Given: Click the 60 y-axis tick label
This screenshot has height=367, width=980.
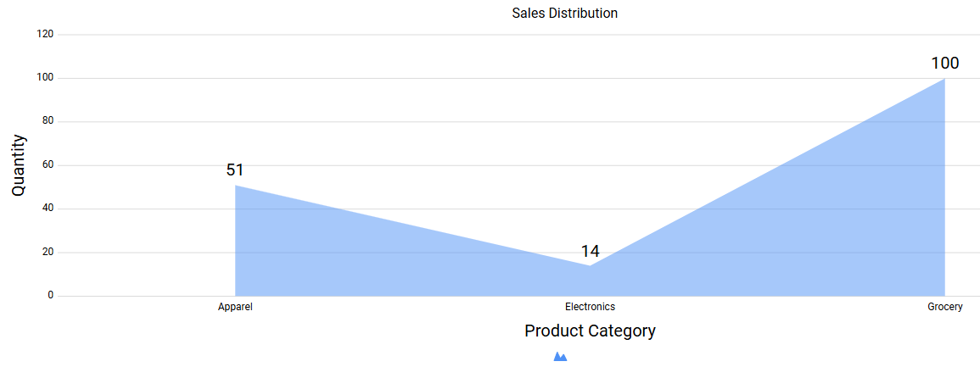Looking at the screenshot, I should click(x=48, y=165).
